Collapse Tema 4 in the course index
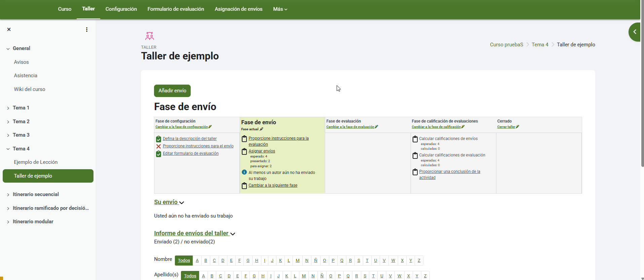Image resolution: width=644 pixels, height=280 pixels. point(8,149)
